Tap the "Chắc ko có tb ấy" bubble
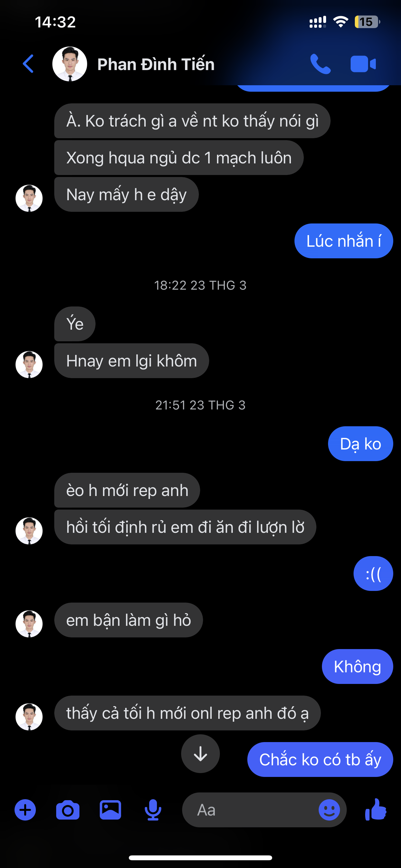Image resolution: width=401 pixels, height=868 pixels. [x=320, y=759]
